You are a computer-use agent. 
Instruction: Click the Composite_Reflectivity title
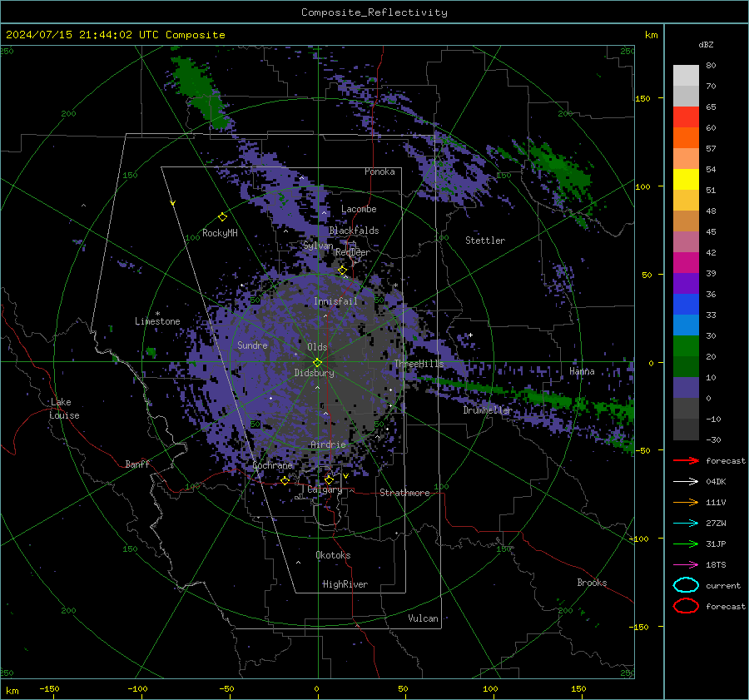click(x=374, y=12)
